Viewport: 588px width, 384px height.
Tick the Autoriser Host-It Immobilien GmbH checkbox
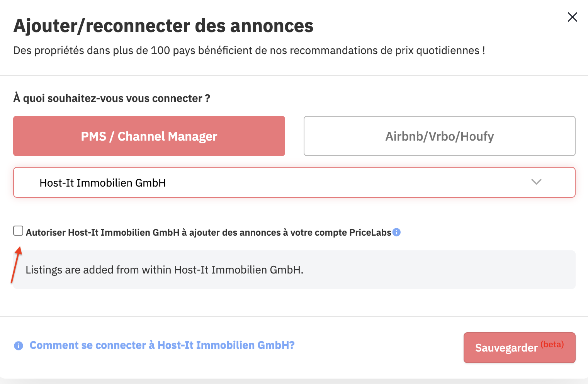(x=18, y=231)
